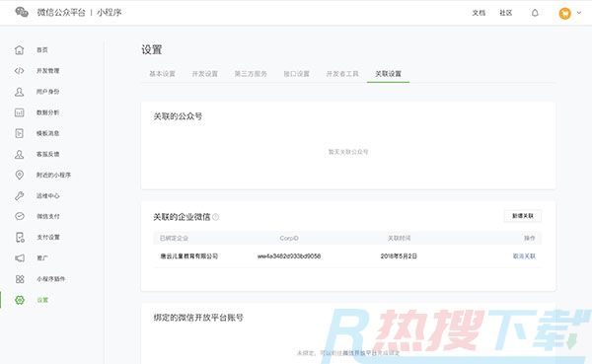592x364 pixels.
Task: Open 附近的小程序 location pin icon
Action: (20, 175)
